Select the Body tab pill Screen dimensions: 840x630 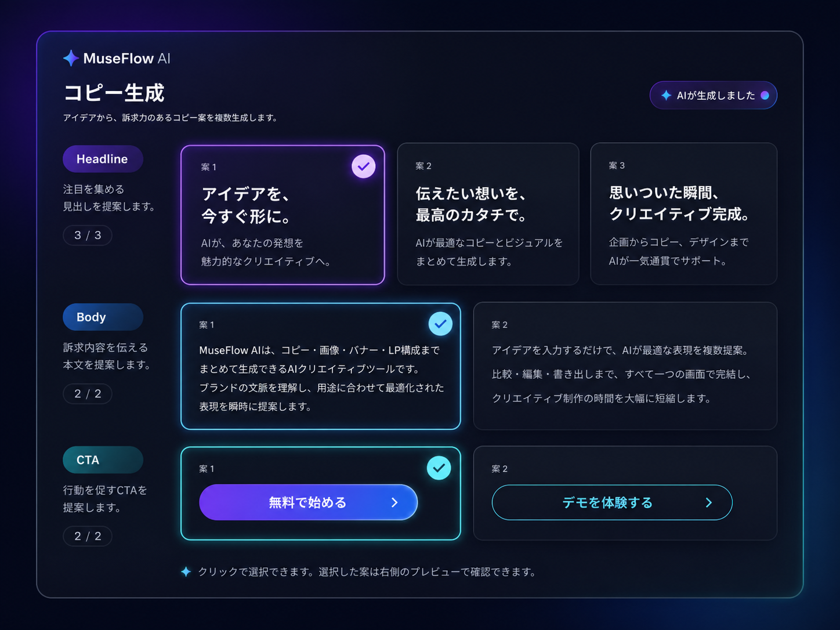(x=103, y=317)
